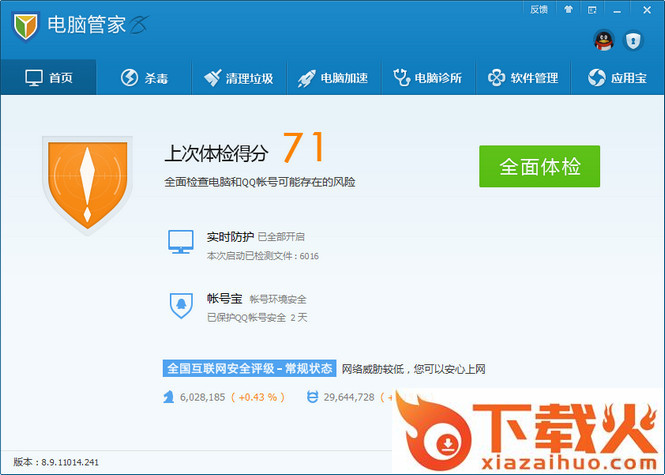This screenshot has width=665, height=475.
Task: Click the broom icon on 清理垃圾 tab
Action: [212, 78]
